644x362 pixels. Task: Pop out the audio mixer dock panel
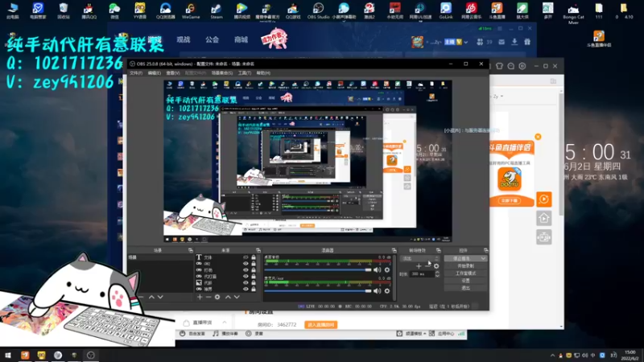click(x=394, y=250)
